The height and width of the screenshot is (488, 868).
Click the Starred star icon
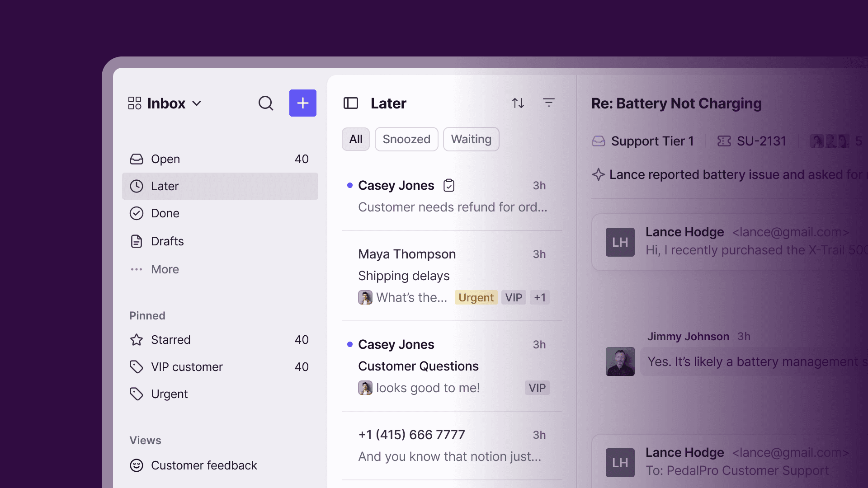click(x=137, y=340)
